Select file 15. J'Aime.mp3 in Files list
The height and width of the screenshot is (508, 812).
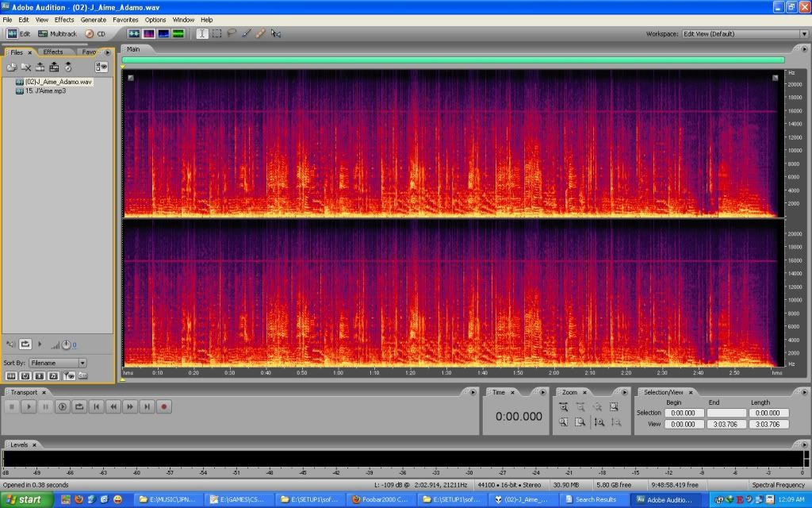[x=41, y=90]
